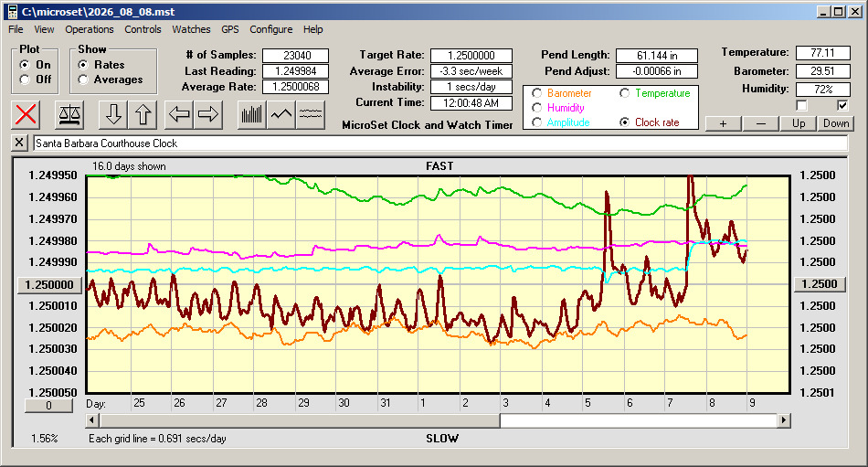This screenshot has width=868, height=467.
Task: Click 'Each grid line = 0.691 secs/day' text
Action: (x=157, y=439)
